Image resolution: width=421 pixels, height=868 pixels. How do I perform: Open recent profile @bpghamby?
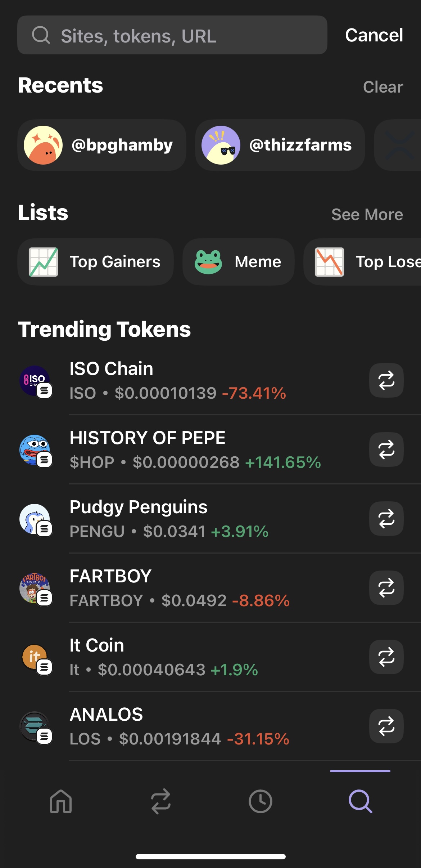101,145
